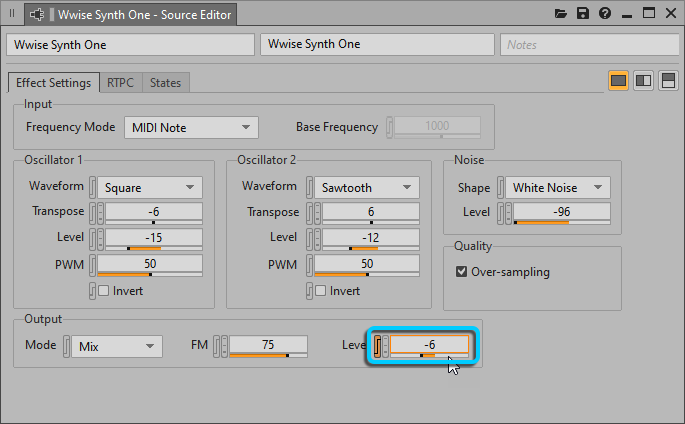Open Output Mode dropdown showing Mix
Screen dimensions: 685x424
click(117, 346)
